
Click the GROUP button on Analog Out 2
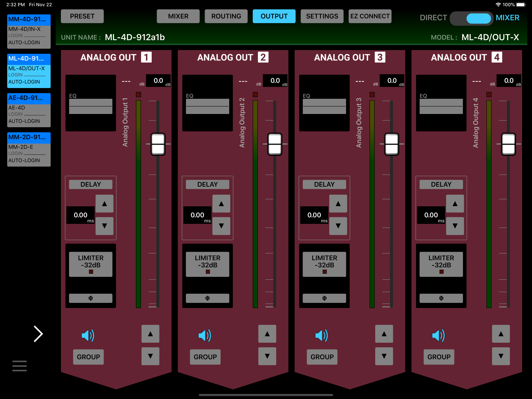(205, 357)
